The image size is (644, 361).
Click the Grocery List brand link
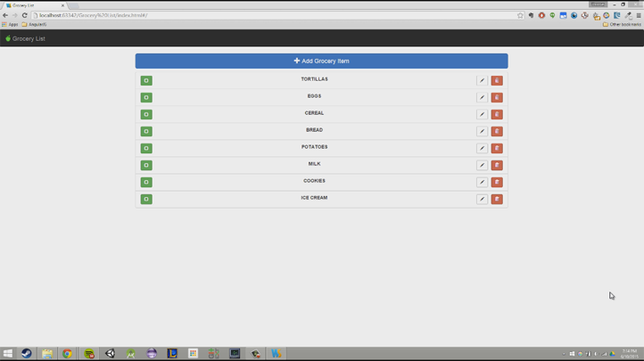point(25,38)
